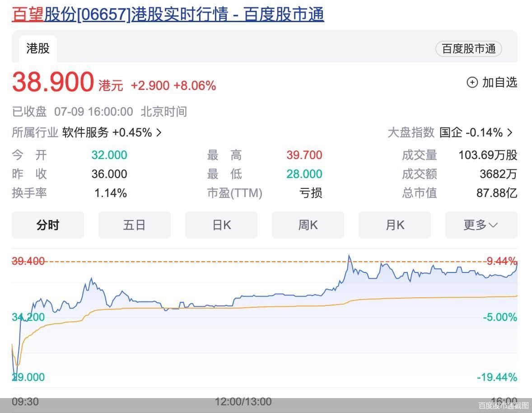The image size is (532, 413).
Task: Expand the chevron after 软件服务 +0.45%
Action: coord(159,133)
